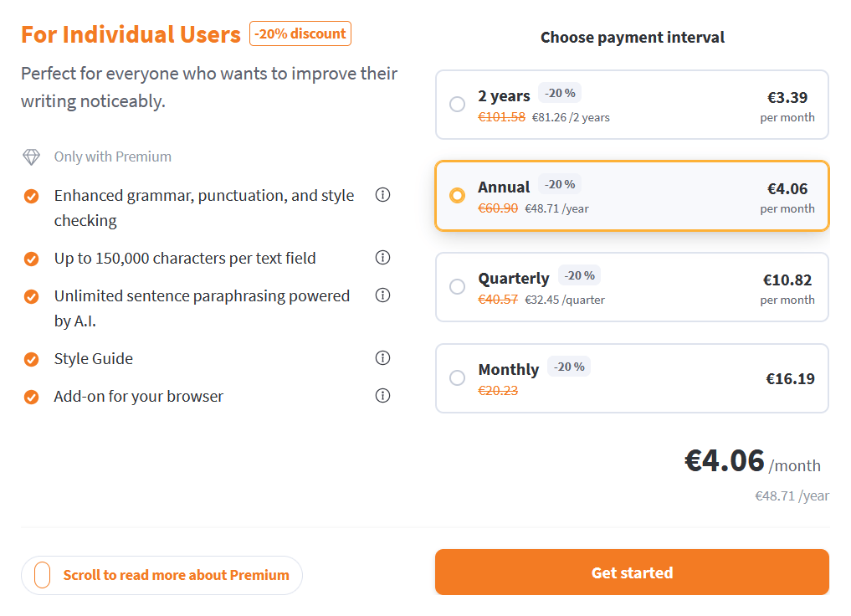The height and width of the screenshot is (616, 851).
Task: Select the 2 years payment radio button
Action: click(458, 105)
